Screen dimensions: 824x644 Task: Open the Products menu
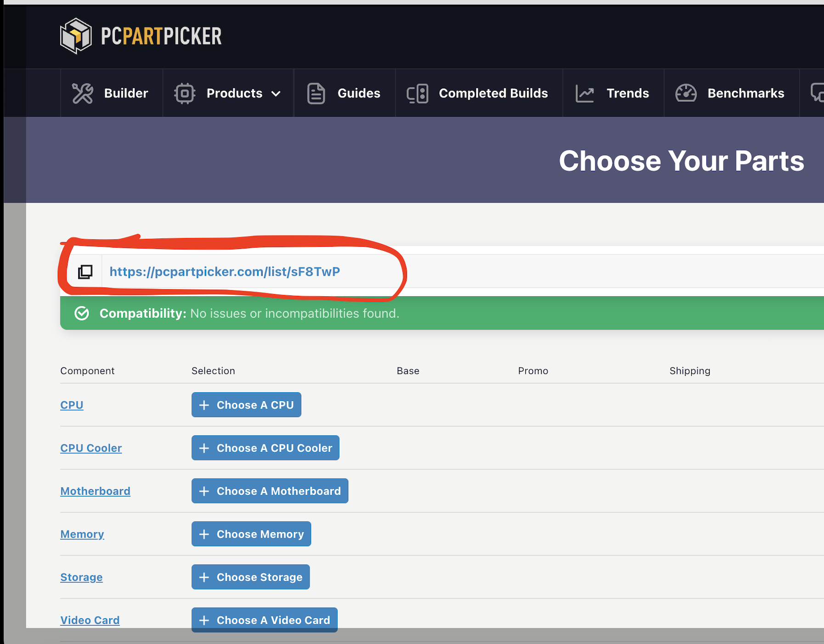(228, 93)
